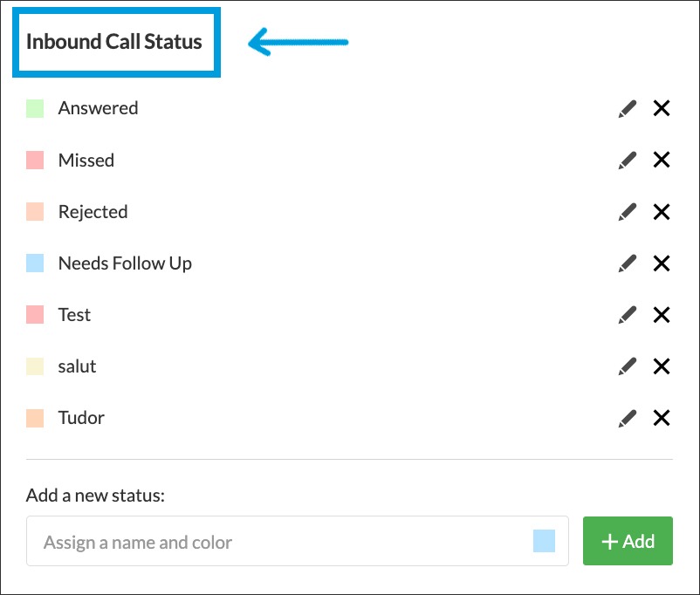Click the green Add button
The width and height of the screenshot is (700, 595).
point(628,542)
